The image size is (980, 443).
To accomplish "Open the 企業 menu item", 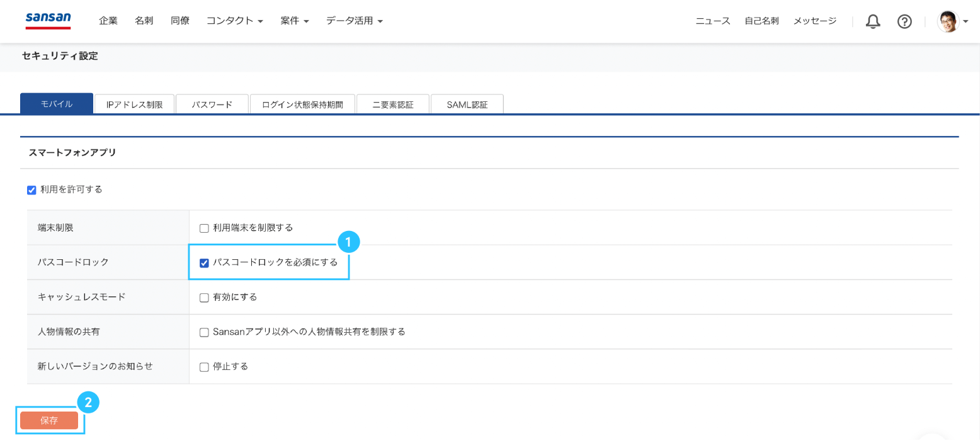I will click(108, 21).
